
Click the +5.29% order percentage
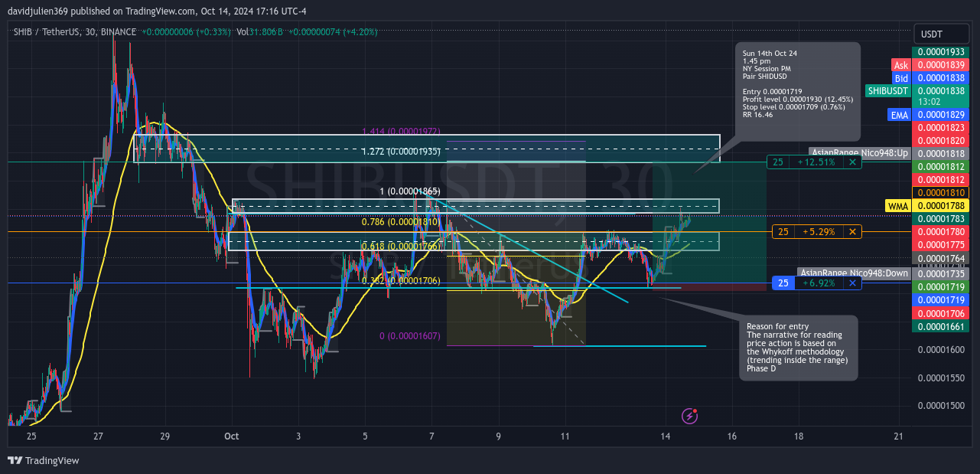tap(819, 231)
